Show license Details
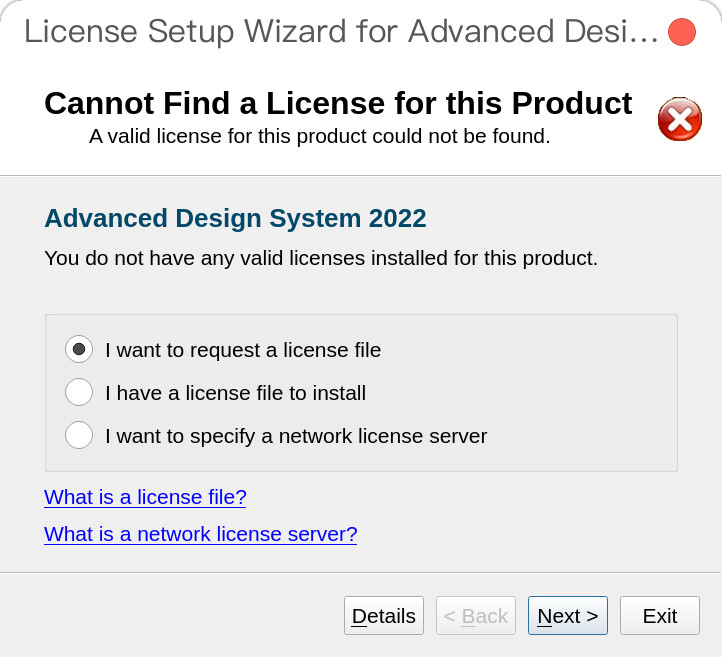The image size is (722, 657). [384, 616]
